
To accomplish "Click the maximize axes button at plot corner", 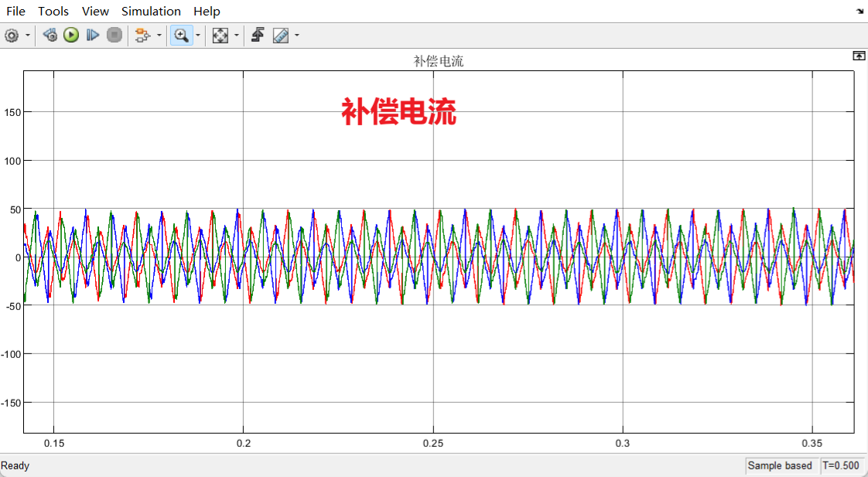I will point(859,56).
